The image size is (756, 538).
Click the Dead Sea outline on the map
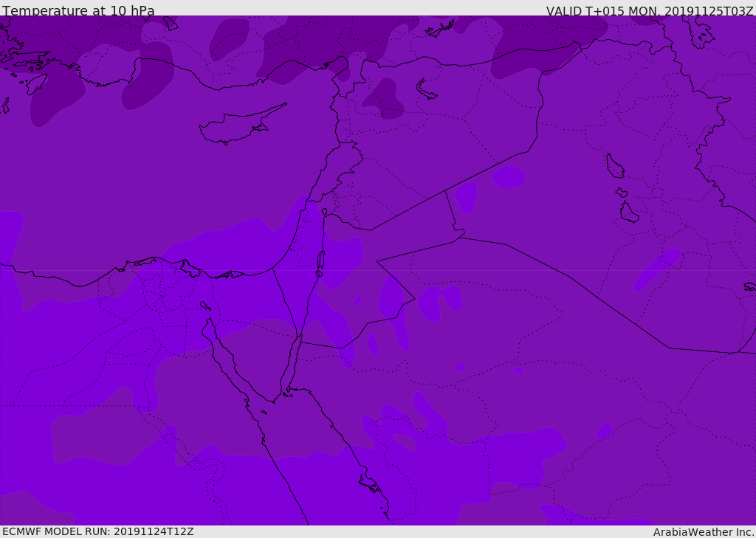coord(320,263)
